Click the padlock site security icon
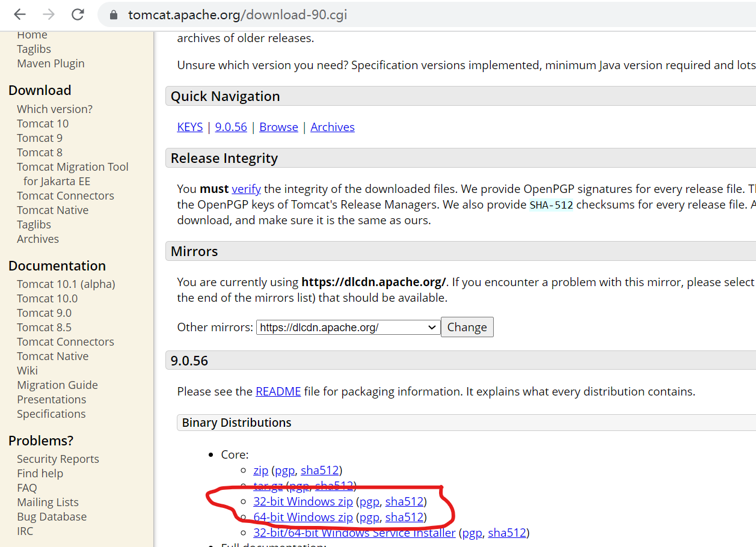The height and width of the screenshot is (547, 756). [x=113, y=15]
